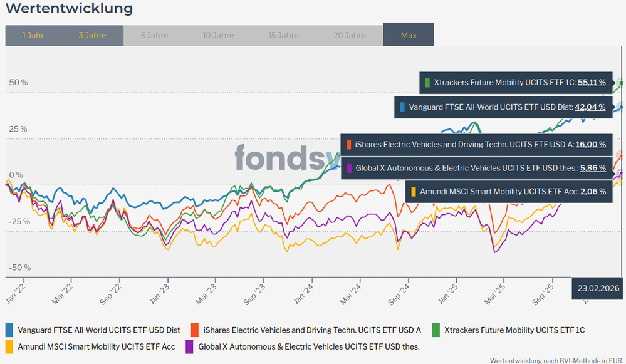
Task: Click the purple Global X legend color square
Action: (189, 346)
